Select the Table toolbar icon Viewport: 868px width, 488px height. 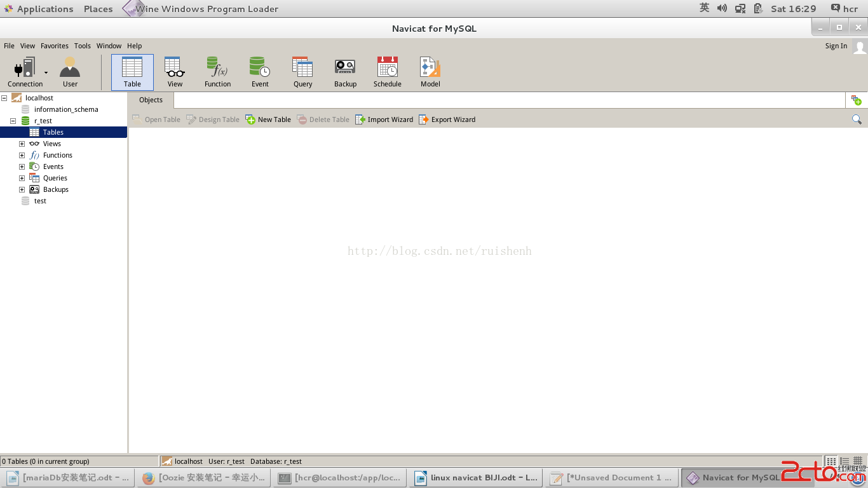pyautogui.click(x=132, y=72)
